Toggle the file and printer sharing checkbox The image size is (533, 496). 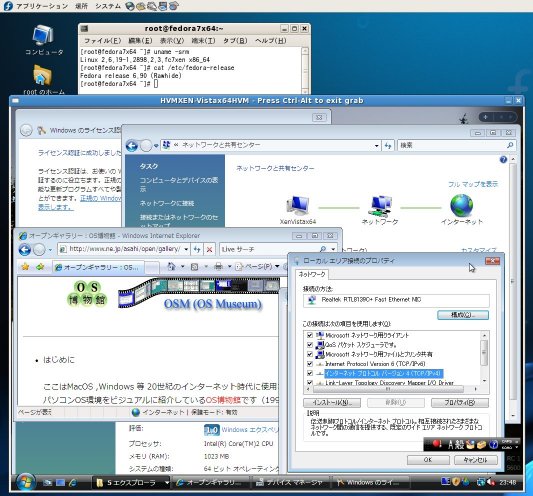[309, 354]
